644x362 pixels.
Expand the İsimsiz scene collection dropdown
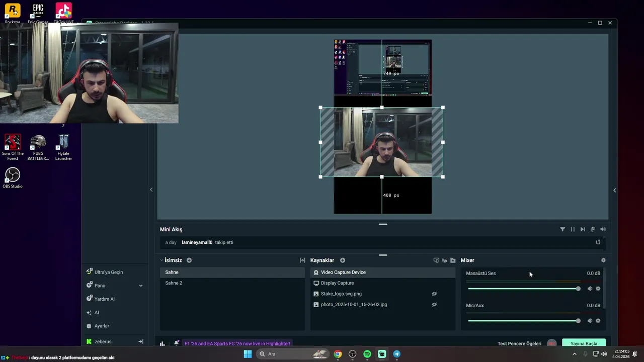[162, 260]
